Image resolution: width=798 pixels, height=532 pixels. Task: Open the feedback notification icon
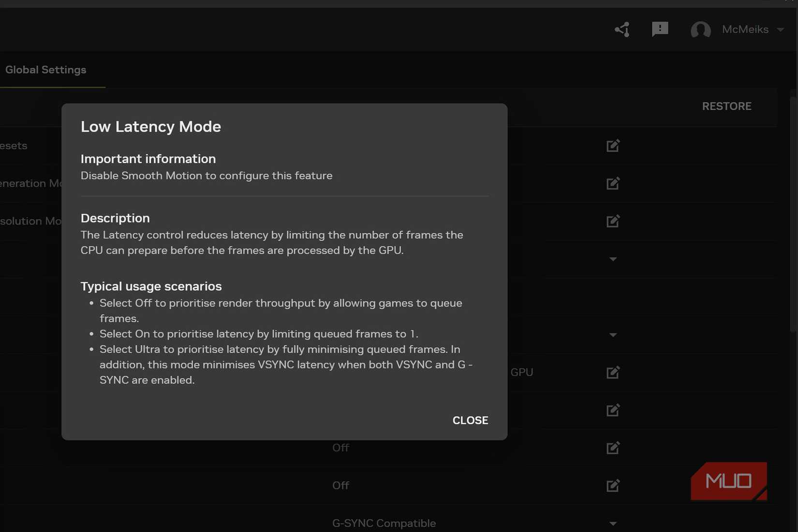tap(660, 29)
